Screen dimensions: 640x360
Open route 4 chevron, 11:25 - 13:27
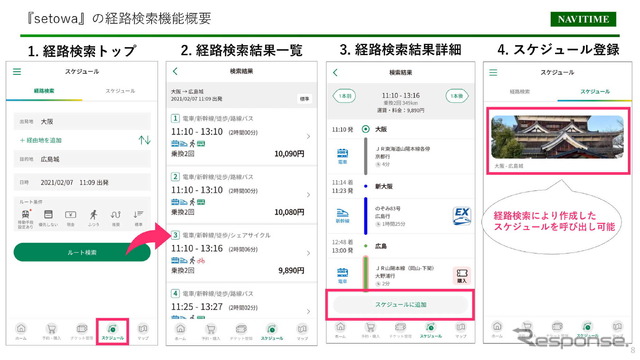click(308, 311)
